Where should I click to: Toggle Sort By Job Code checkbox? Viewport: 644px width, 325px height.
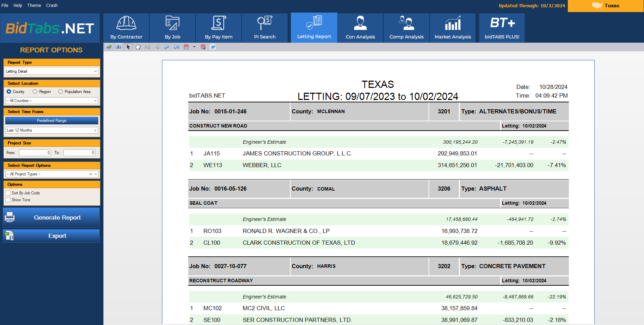tap(8, 193)
